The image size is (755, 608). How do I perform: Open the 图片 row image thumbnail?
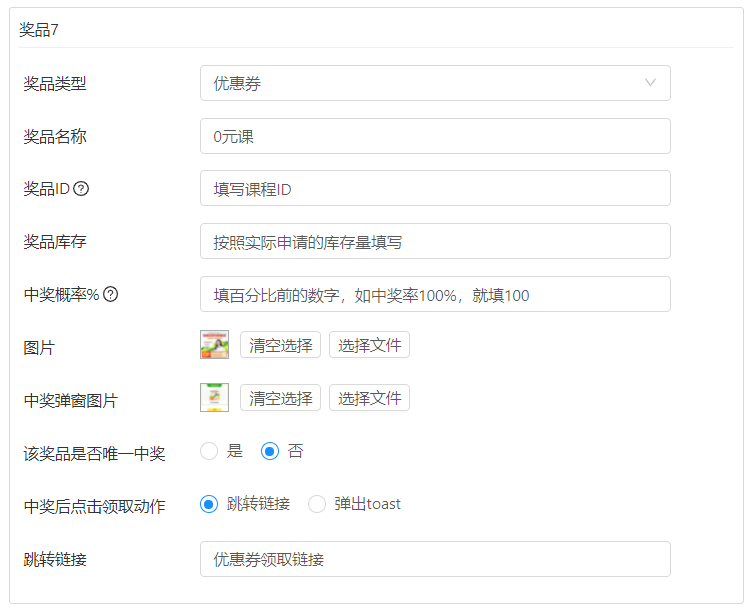pos(215,345)
